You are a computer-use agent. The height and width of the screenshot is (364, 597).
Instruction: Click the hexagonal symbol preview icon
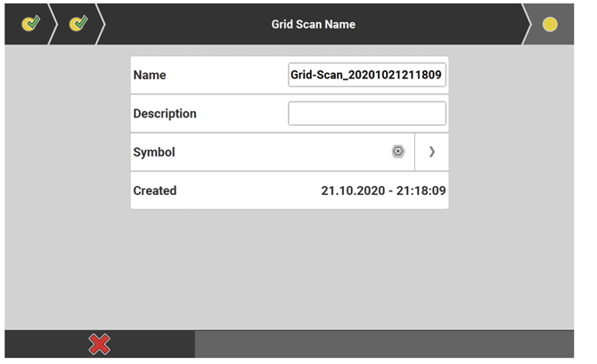(398, 152)
